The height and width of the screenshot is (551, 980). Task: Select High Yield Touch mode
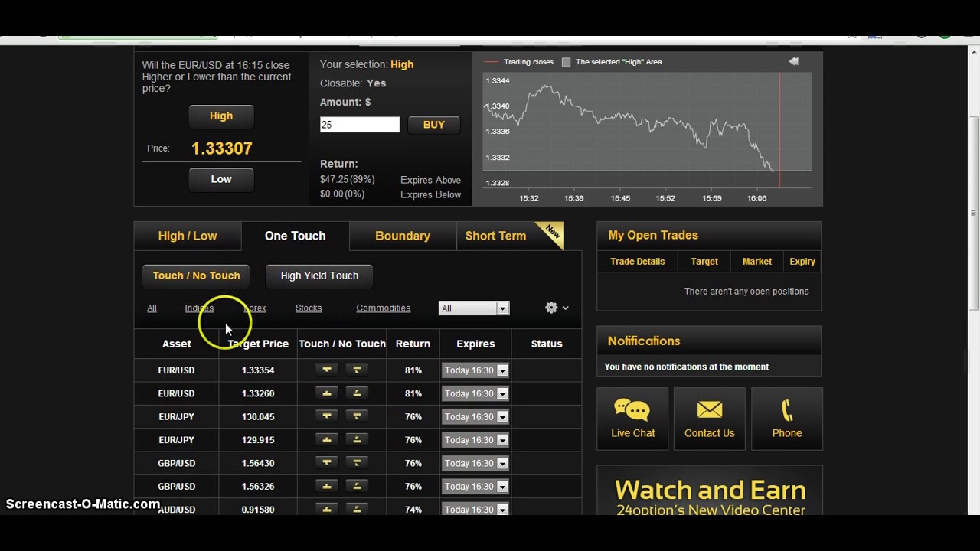[x=319, y=275]
